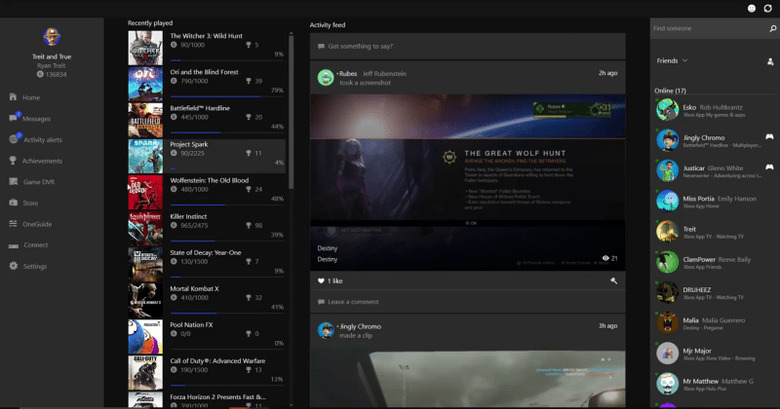Open the Store in sidebar
The width and height of the screenshot is (780, 409).
23,203
